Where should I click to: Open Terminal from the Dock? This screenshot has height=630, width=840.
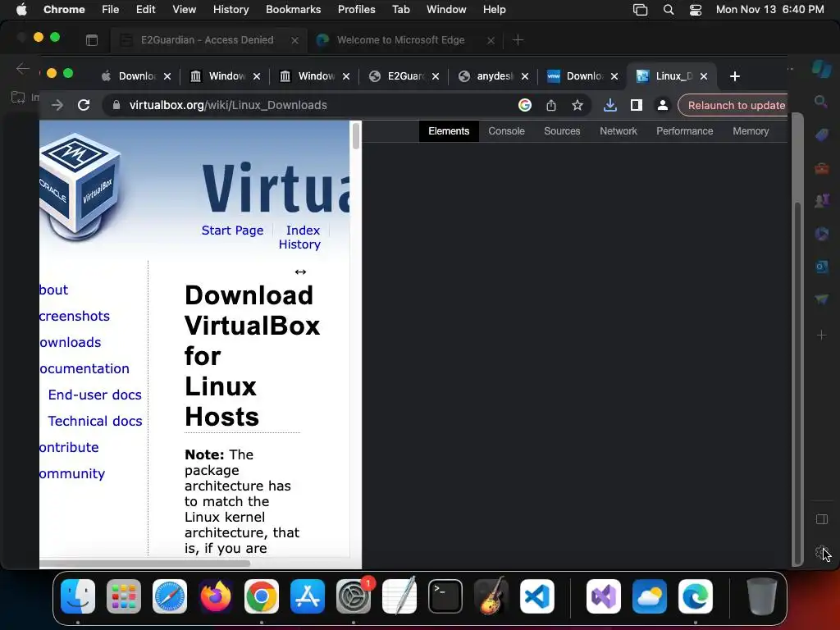point(445,596)
